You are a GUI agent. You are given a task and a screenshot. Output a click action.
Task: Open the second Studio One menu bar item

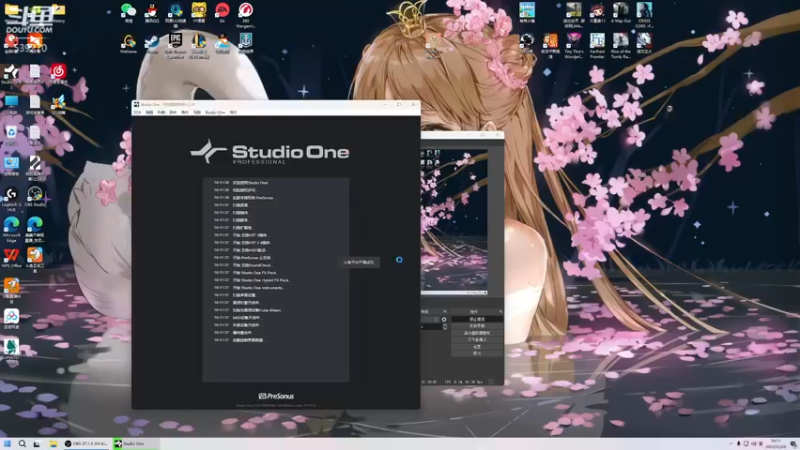point(149,112)
